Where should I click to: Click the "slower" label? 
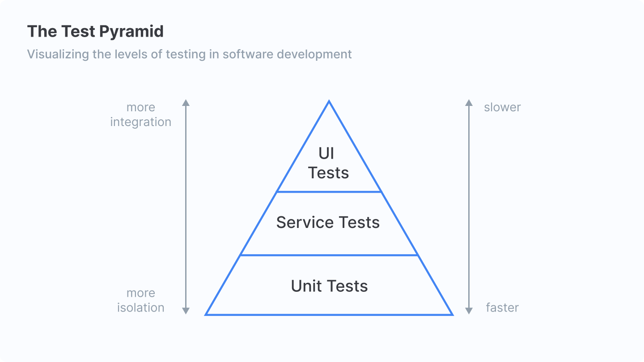click(x=502, y=107)
